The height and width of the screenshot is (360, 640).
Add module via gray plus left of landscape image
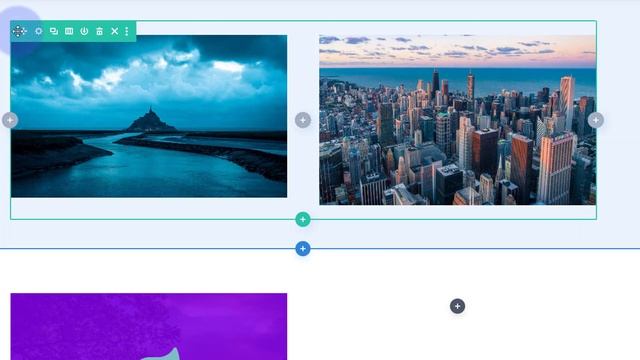[10, 120]
